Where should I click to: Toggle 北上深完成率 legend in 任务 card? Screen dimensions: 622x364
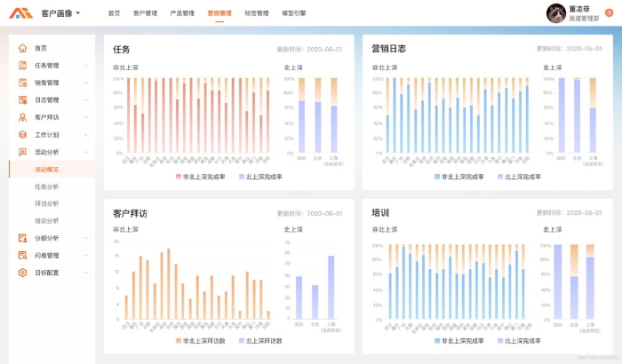click(x=260, y=177)
